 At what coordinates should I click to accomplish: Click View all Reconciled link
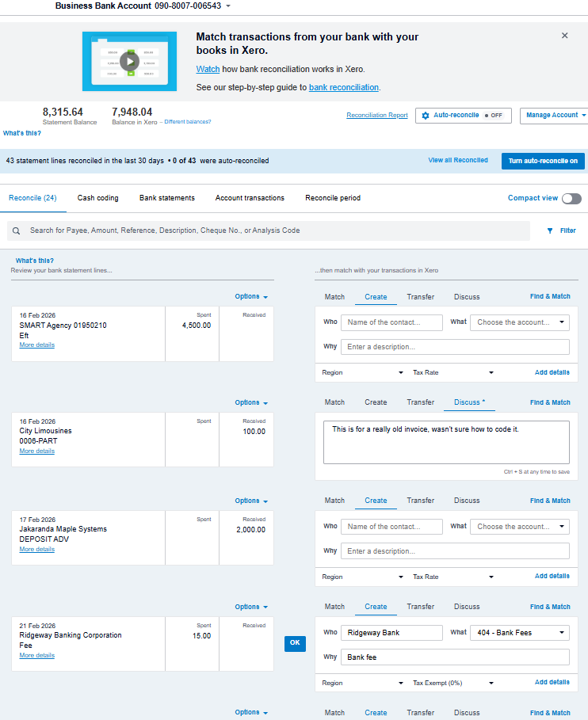pos(458,160)
